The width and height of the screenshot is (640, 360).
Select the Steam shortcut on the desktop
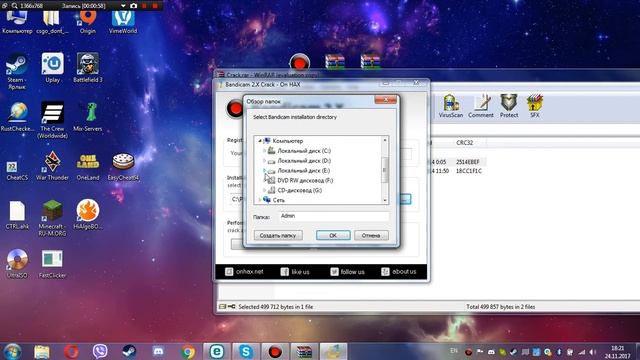pos(16,71)
